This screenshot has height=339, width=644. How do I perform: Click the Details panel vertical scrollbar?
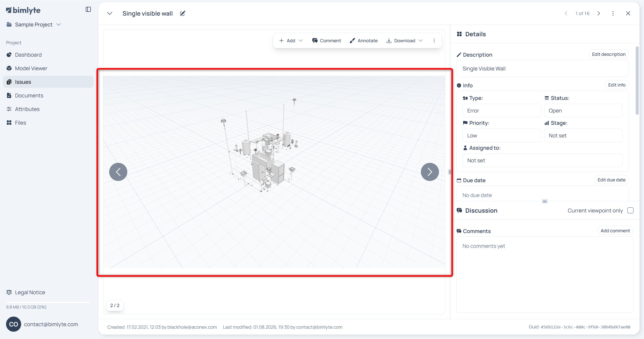(637, 81)
